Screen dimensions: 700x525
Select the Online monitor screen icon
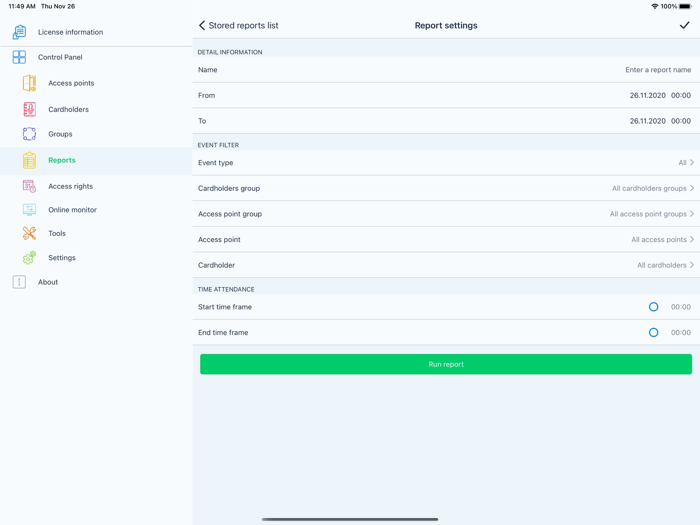click(x=29, y=210)
